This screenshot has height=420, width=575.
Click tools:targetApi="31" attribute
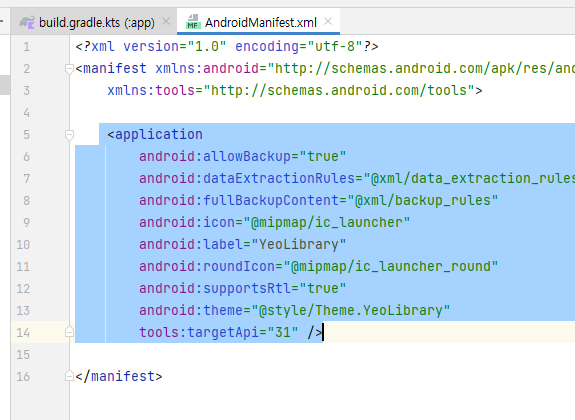(219, 333)
